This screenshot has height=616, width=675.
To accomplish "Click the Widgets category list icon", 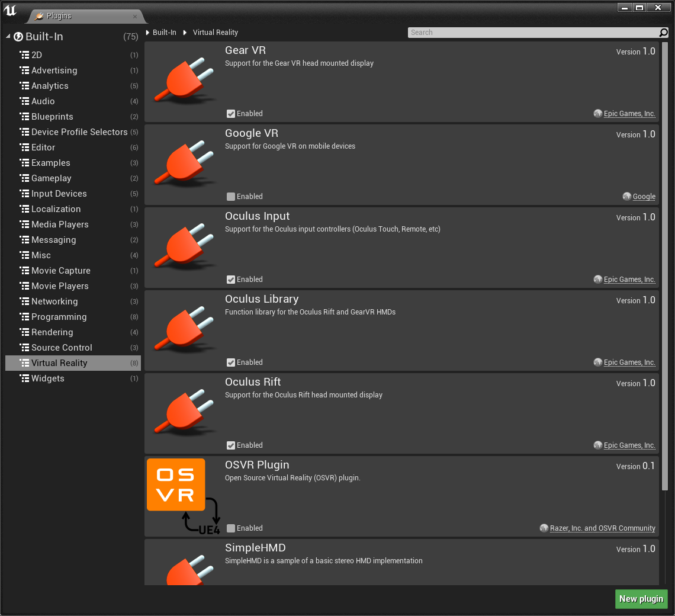I will coord(24,378).
